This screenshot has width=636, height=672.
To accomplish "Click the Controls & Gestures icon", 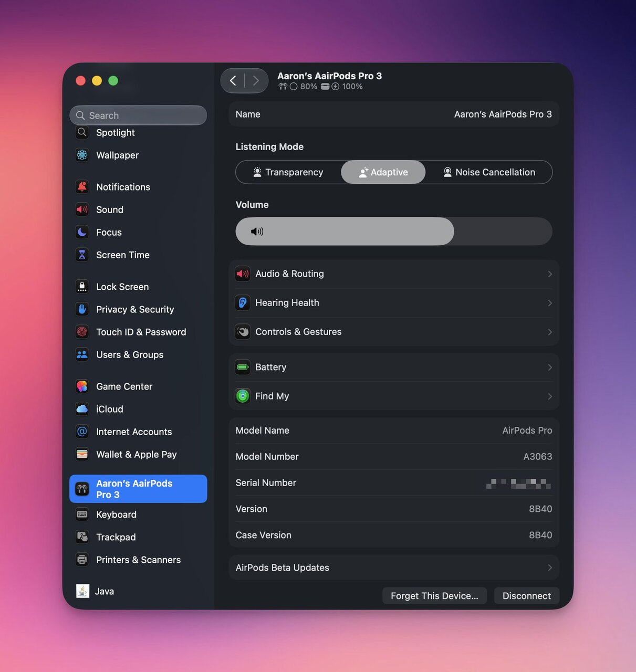I will coord(243,332).
